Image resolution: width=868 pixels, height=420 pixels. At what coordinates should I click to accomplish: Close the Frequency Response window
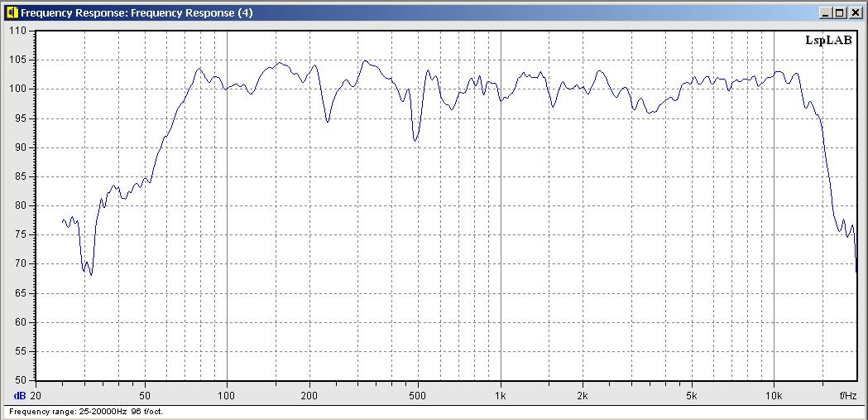(x=854, y=13)
